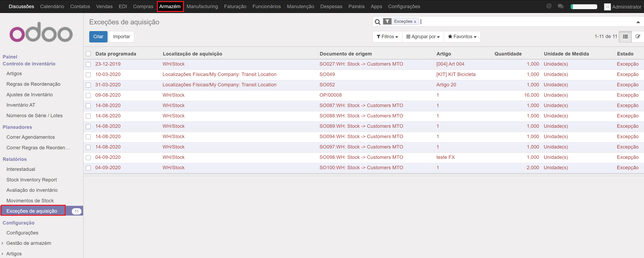Image resolution: width=644 pixels, height=258 pixels.
Task: Open the @ mentions icon
Action: (x=549, y=6)
